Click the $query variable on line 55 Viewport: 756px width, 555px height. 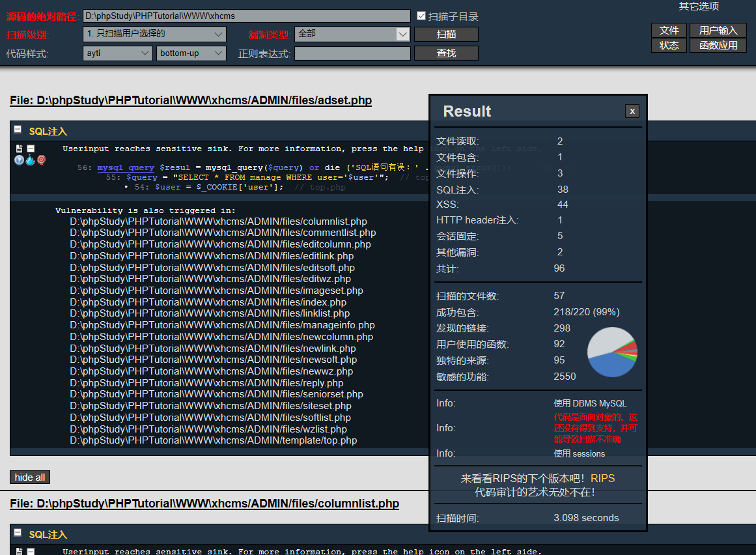142,177
